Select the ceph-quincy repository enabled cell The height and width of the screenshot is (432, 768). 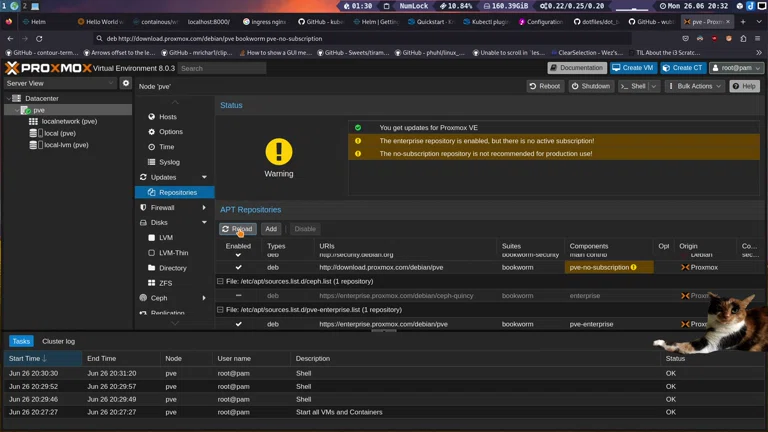point(239,295)
